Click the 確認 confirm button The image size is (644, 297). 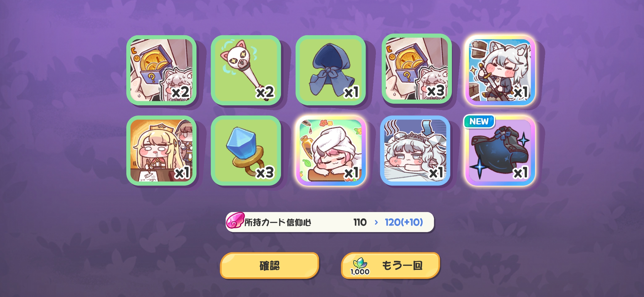coord(269,265)
